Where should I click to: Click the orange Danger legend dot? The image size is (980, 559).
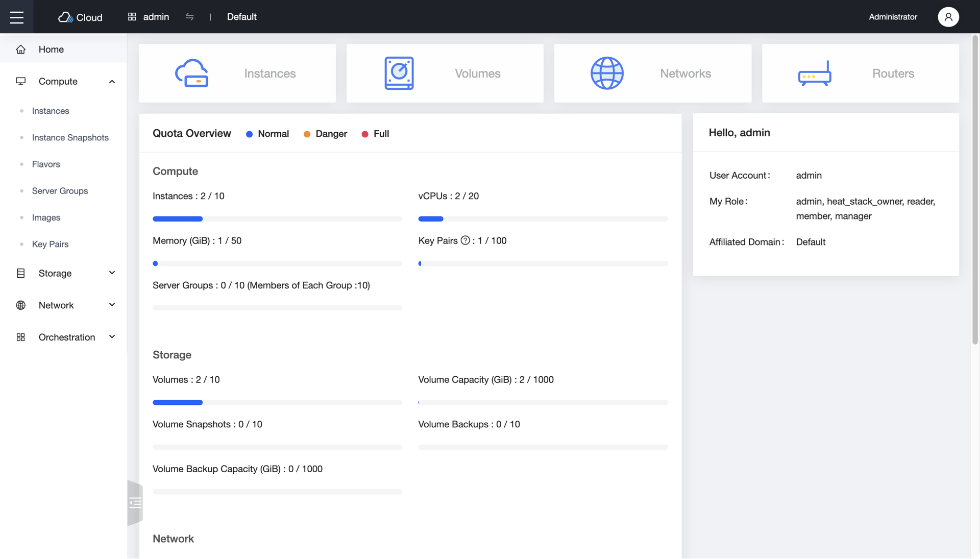click(x=307, y=134)
